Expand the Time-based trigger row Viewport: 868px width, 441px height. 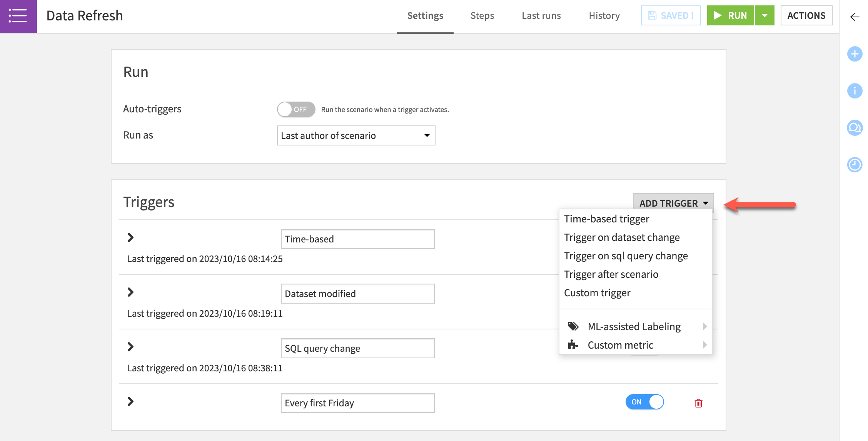coord(130,237)
